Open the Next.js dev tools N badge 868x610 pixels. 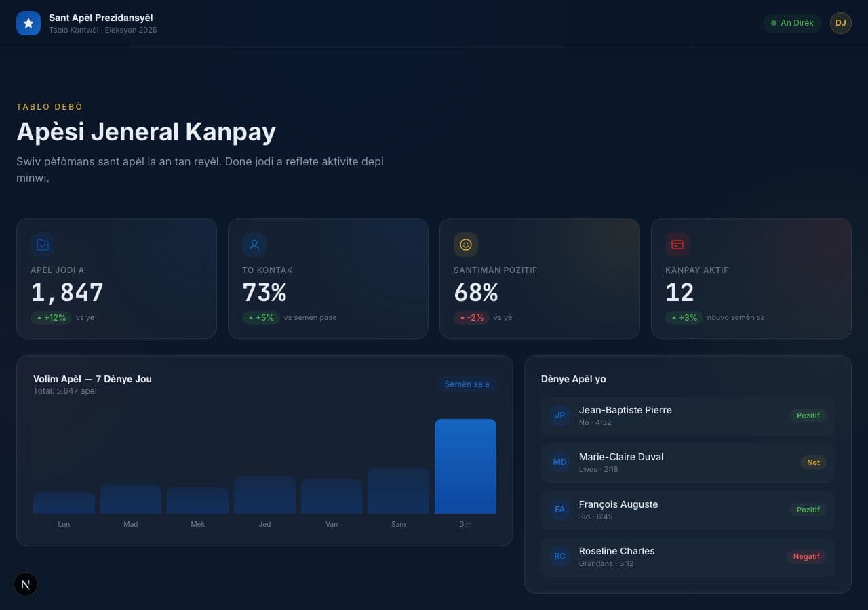click(x=26, y=584)
